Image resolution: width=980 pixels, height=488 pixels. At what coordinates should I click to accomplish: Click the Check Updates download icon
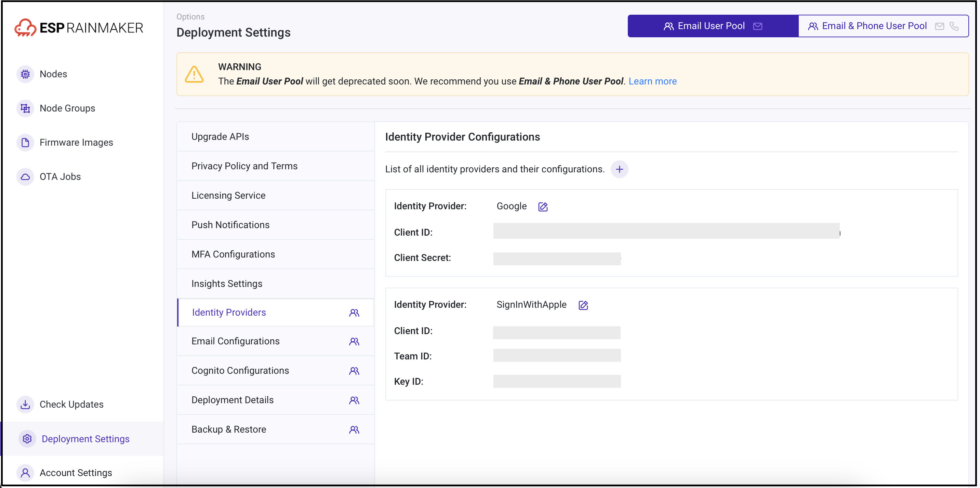pyautogui.click(x=25, y=404)
